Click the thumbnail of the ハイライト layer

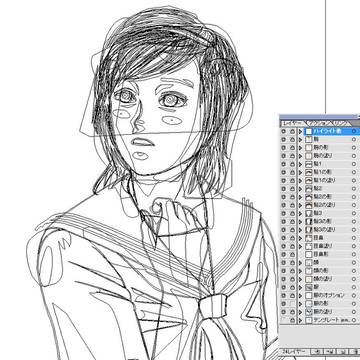[309, 131]
